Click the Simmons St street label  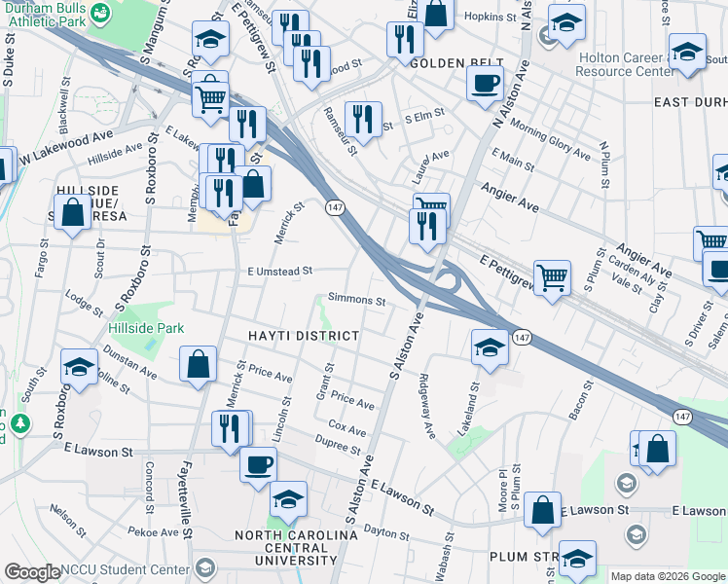356,300
